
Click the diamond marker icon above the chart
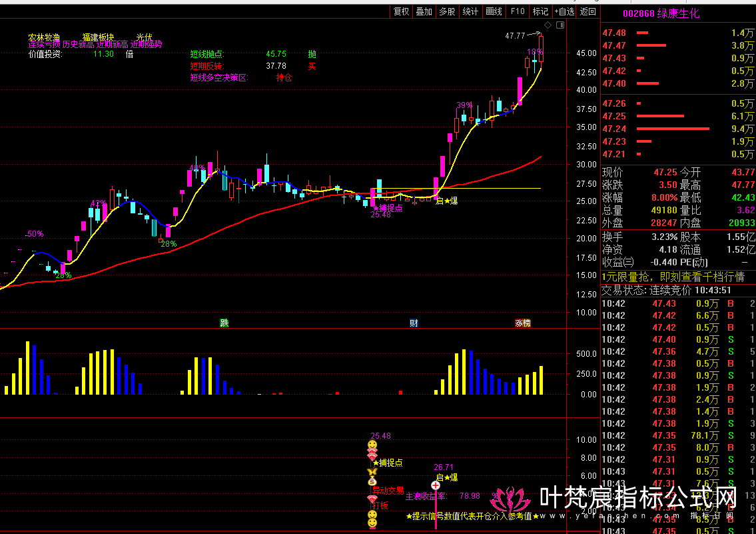548,25
